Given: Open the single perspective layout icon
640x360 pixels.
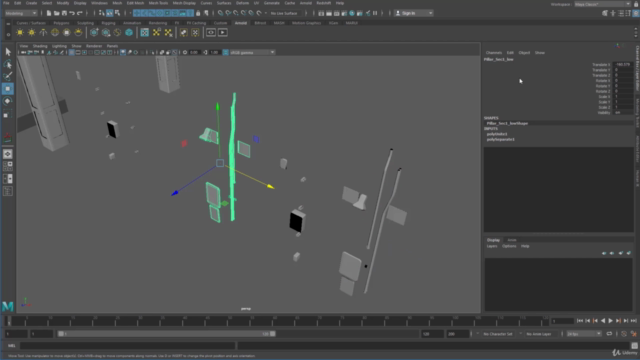Looking at the screenshot, I should (8, 154).
